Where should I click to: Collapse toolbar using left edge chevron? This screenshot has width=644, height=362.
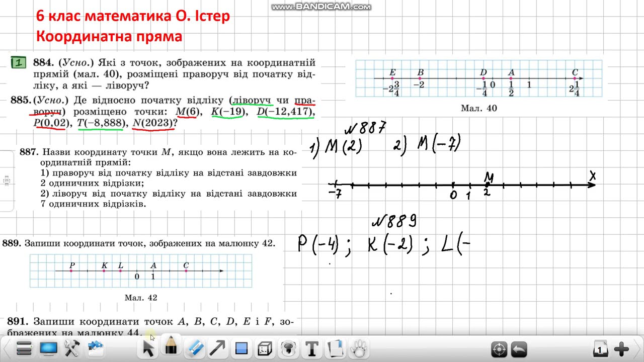coord(6,348)
